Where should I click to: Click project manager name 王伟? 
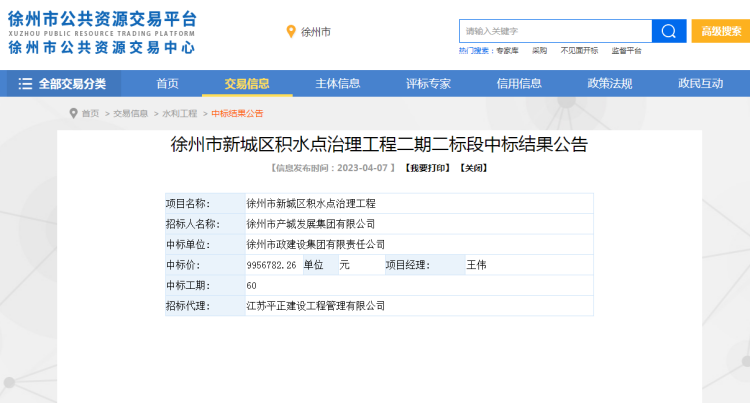pos(476,265)
